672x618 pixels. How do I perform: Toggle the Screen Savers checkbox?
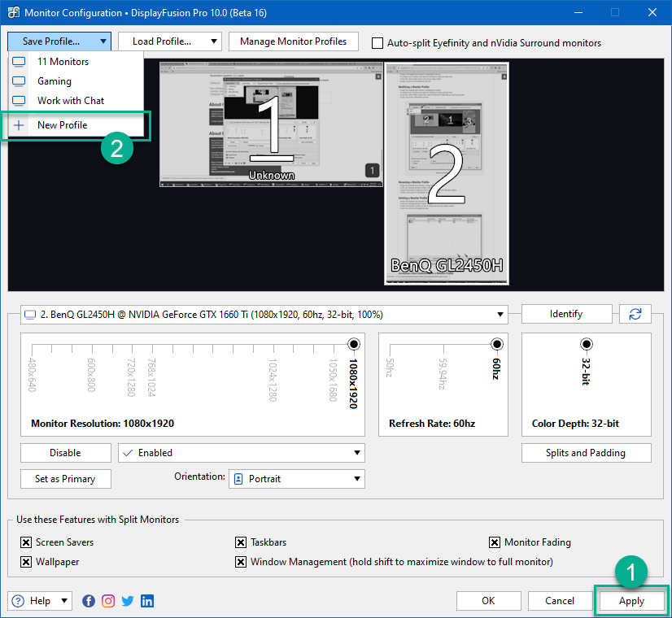(26, 542)
